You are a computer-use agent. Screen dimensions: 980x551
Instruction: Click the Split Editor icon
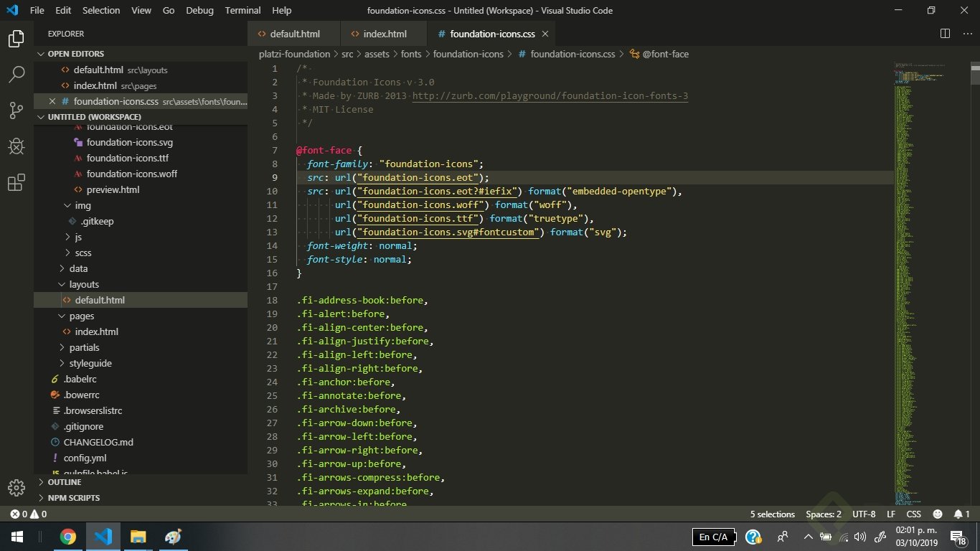click(945, 34)
